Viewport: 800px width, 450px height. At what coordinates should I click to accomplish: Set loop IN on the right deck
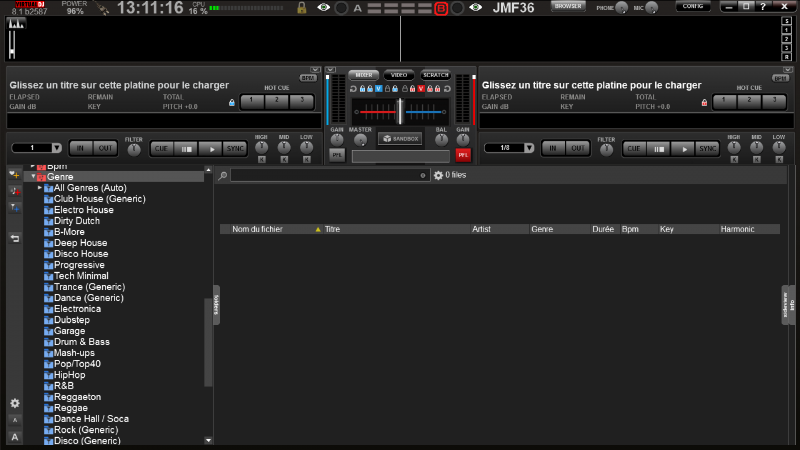coord(553,148)
